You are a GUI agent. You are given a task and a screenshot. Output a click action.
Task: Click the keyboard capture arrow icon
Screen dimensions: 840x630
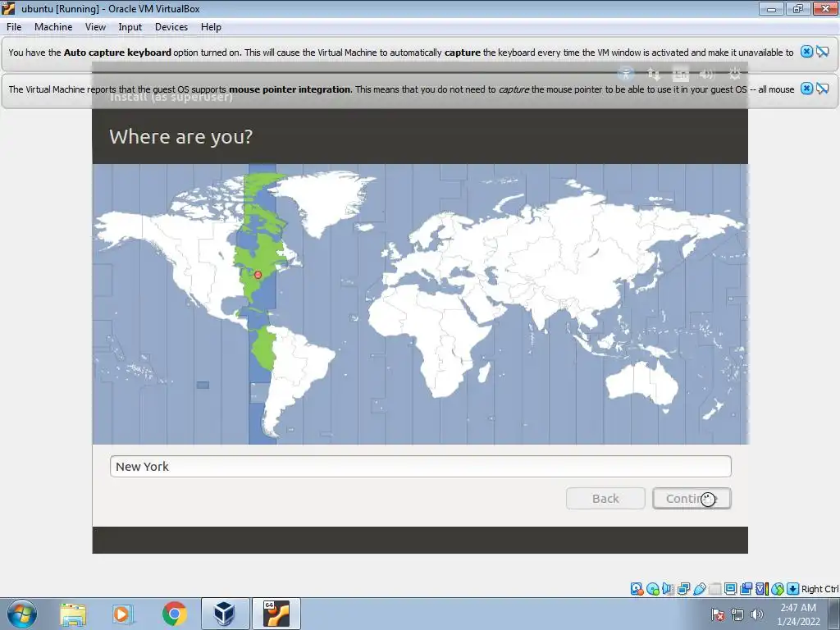pos(793,589)
